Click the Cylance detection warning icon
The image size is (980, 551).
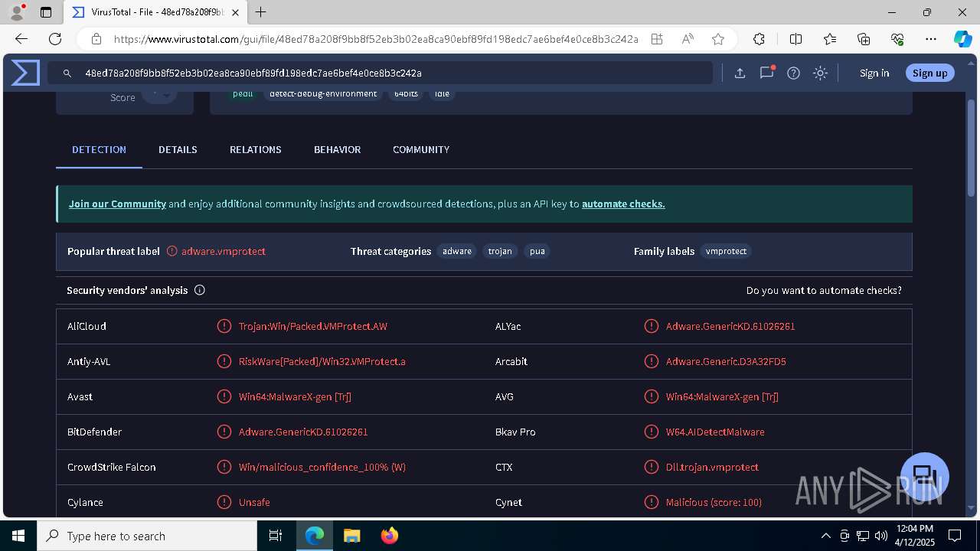(x=224, y=502)
